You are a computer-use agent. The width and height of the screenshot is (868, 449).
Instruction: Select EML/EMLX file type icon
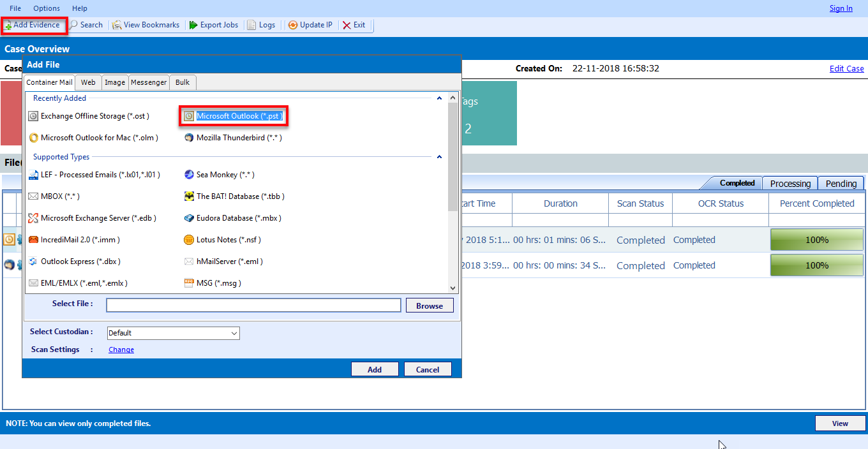[34, 283]
